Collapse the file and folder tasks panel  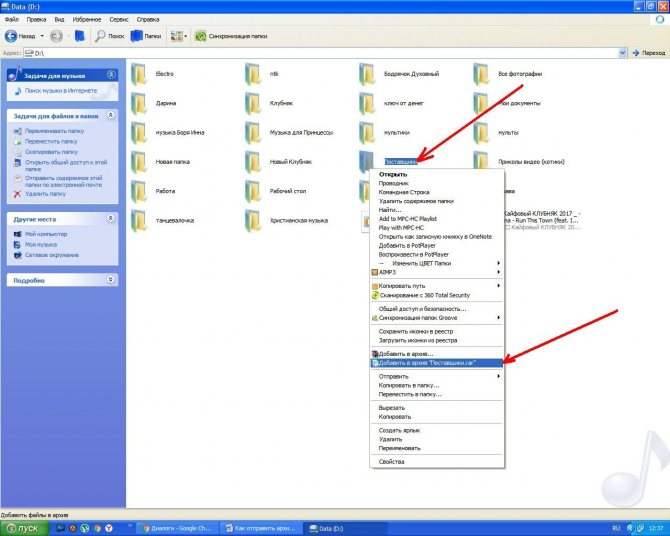click(x=111, y=115)
